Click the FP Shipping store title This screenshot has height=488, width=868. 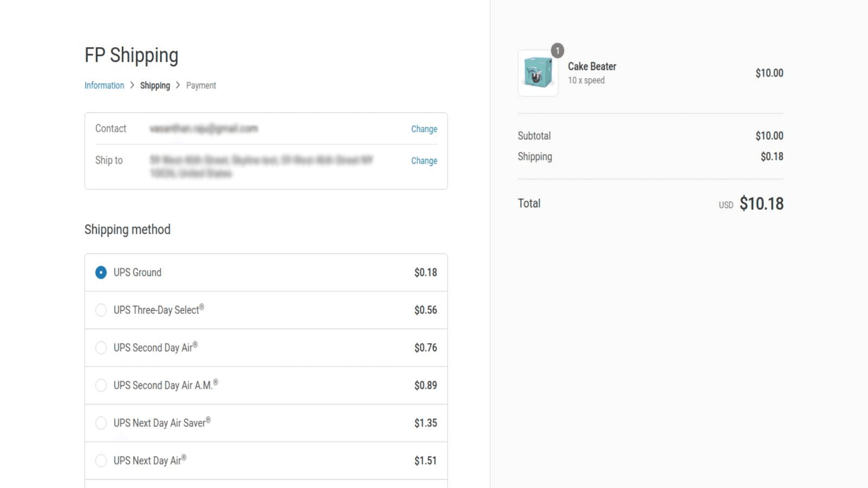click(x=131, y=55)
